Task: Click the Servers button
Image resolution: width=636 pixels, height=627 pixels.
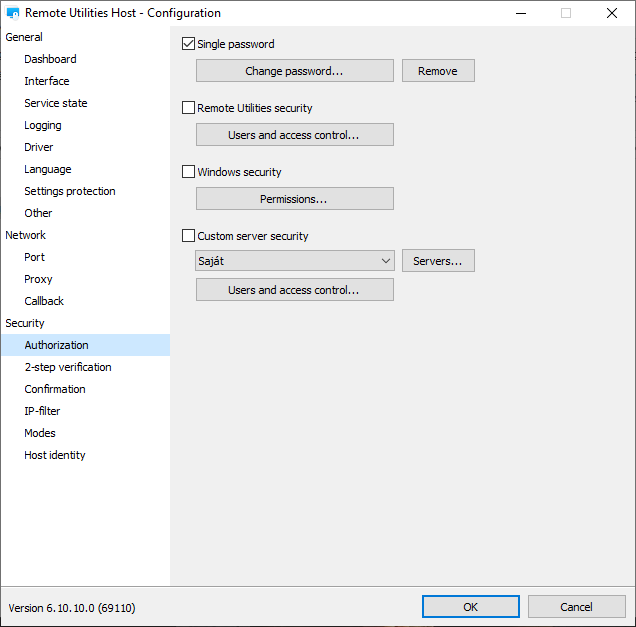Action: click(x=438, y=261)
